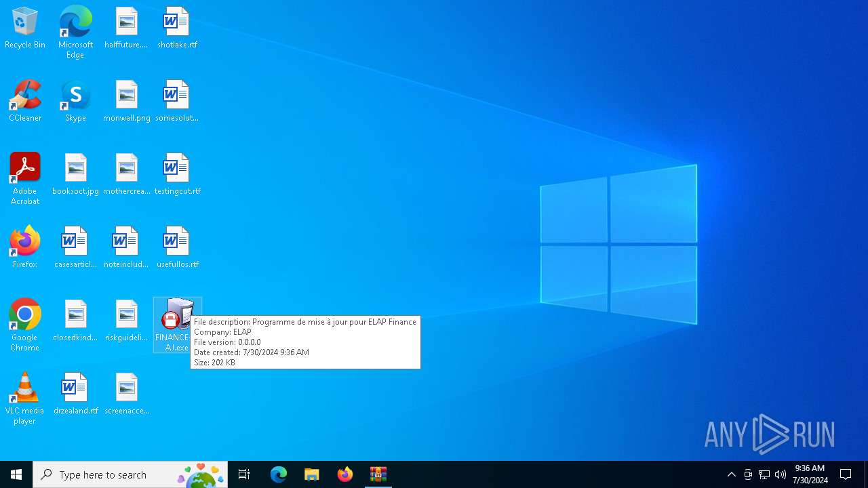Select the Microsoft Edge desktop shortcut
This screenshot has height=488, width=868.
pos(75,33)
